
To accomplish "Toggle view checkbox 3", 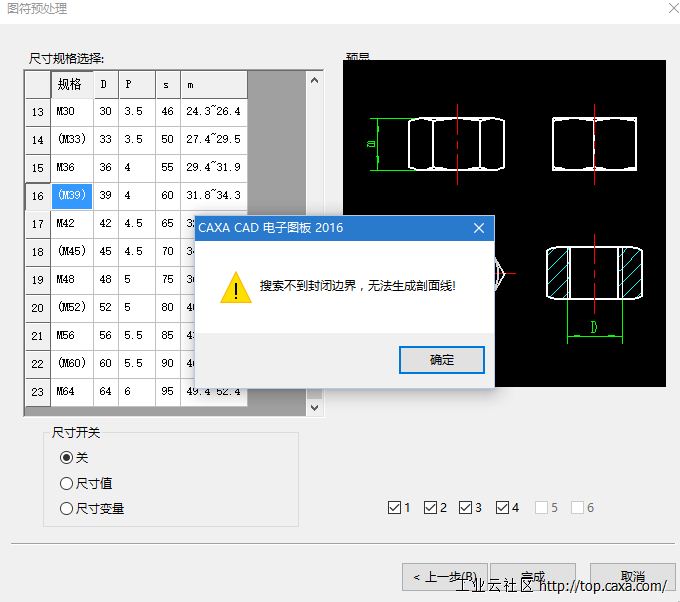I will click(466, 508).
